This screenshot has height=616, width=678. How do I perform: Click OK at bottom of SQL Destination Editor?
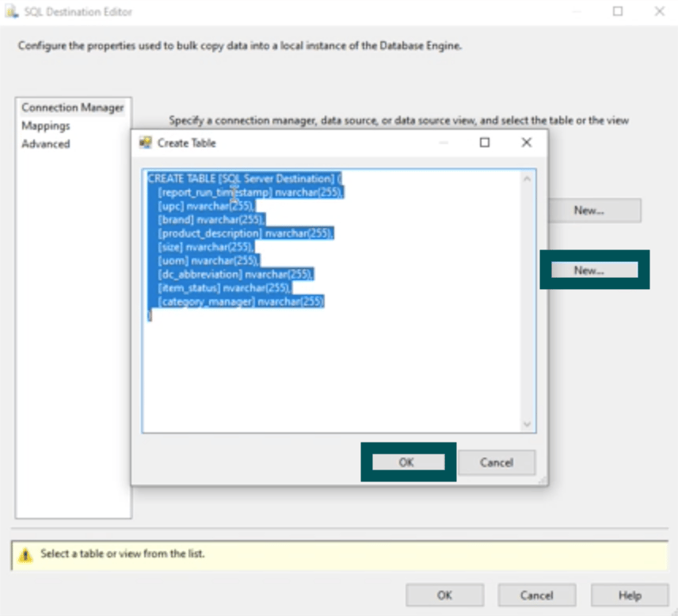pos(444,595)
